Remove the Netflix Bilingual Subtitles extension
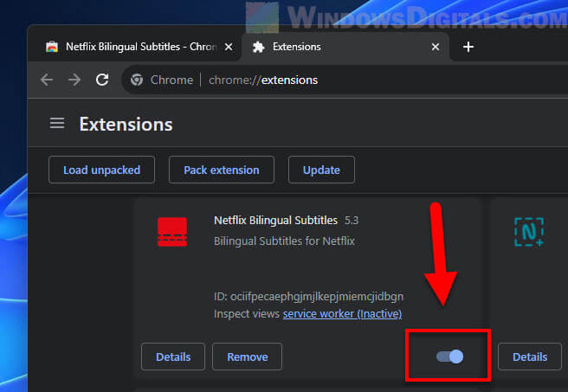This screenshot has height=392, width=568. pos(248,357)
